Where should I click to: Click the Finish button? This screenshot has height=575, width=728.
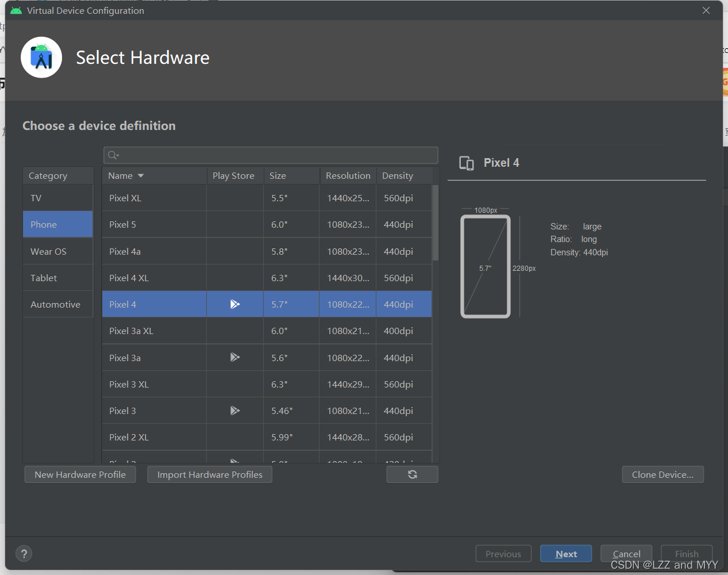tap(687, 554)
